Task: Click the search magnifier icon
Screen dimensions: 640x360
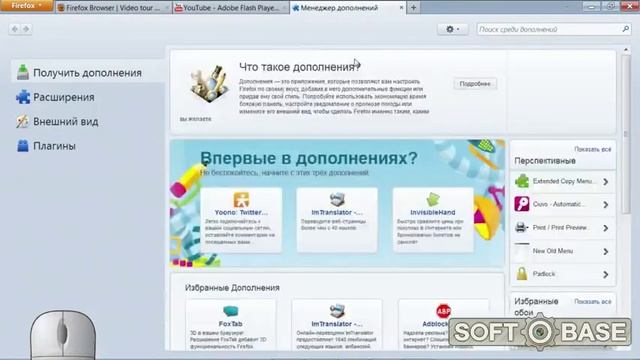Action: click(625, 29)
